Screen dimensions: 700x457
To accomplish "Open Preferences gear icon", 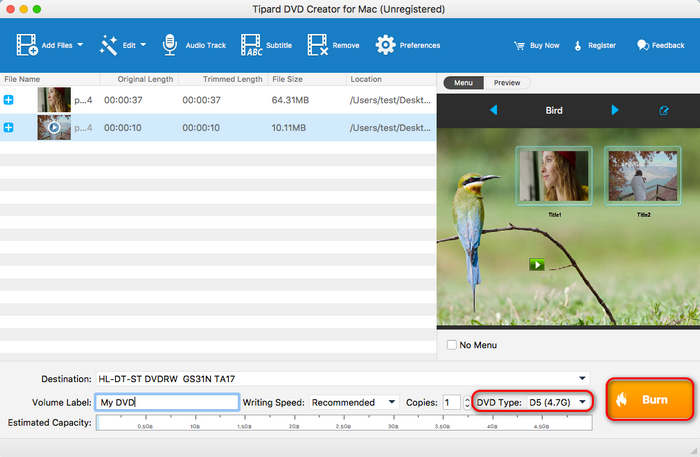I will [x=385, y=45].
